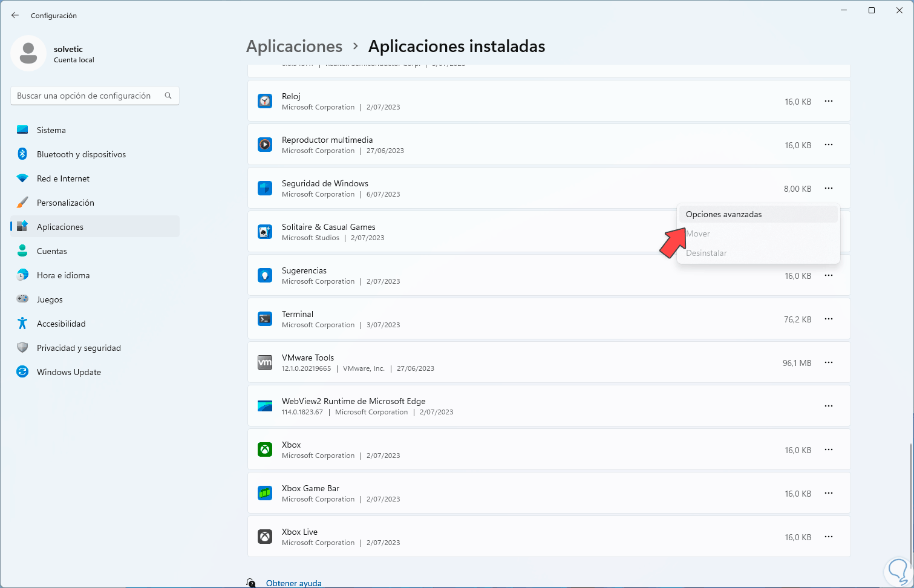The image size is (914, 588).
Task: Click the Seguridad de Windows shield icon
Action: (x=265, y=188)
